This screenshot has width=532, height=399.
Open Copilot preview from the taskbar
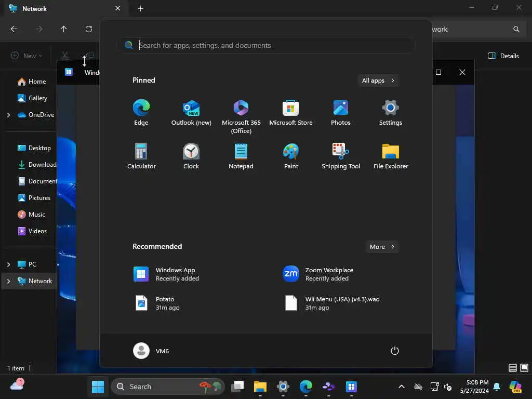click(x=516, y=387)
